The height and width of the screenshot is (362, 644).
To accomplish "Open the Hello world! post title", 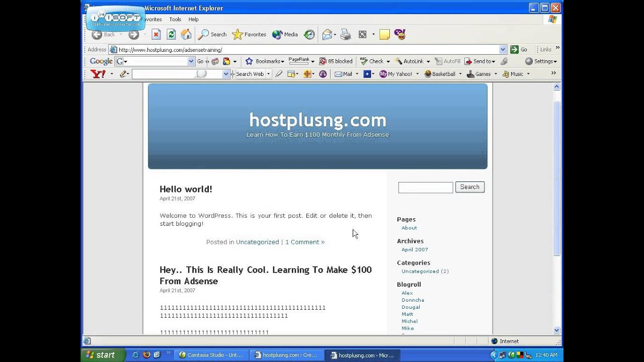I will (186, 189).
